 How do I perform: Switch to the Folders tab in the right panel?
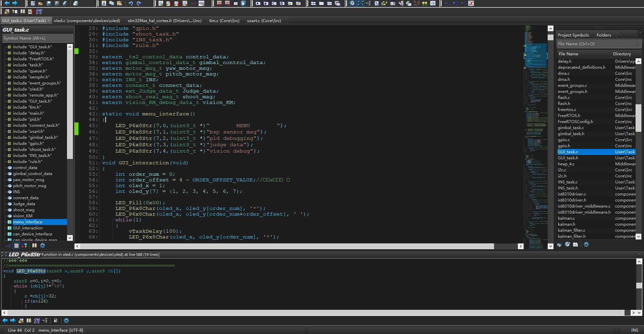(604, 35)
